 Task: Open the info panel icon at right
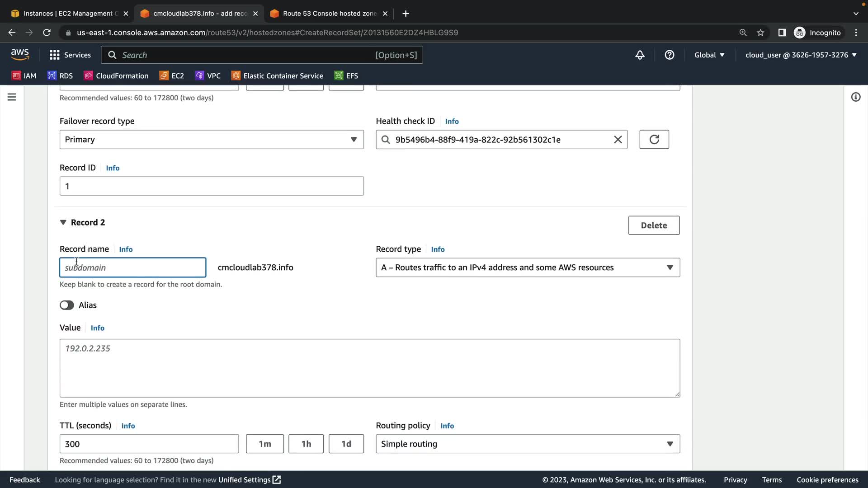[855, 97]
